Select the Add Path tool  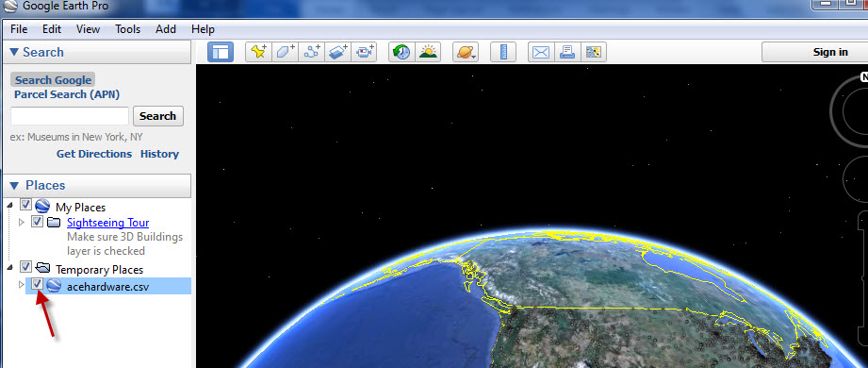[x=312, y=52]
